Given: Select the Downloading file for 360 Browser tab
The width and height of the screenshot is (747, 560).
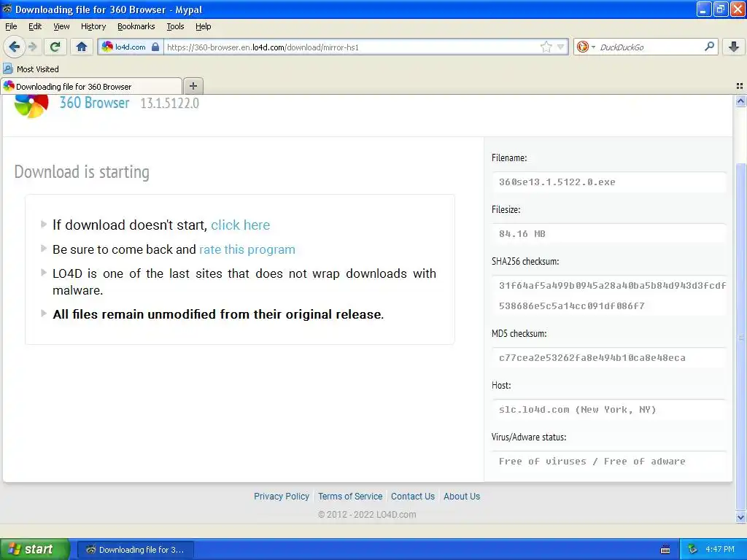Looking at the screenshot, I should (91, 86).
